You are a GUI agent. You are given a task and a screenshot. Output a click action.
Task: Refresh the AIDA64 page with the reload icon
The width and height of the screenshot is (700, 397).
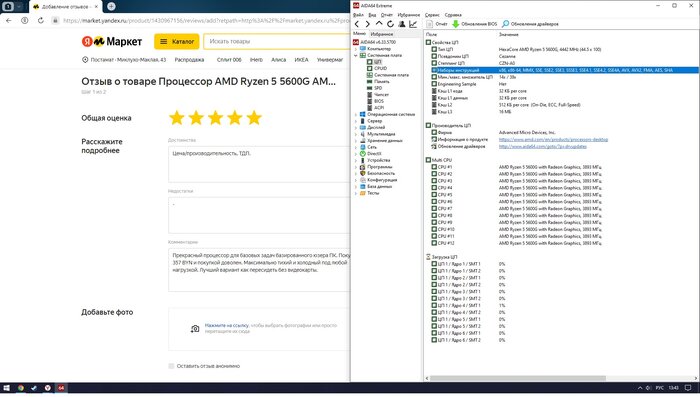[390, 24]
